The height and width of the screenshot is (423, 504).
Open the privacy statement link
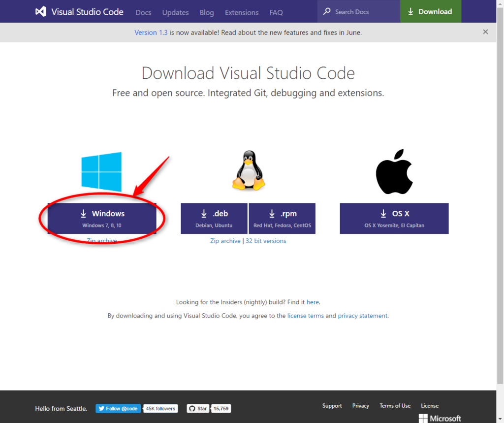[x=363, y=316]
